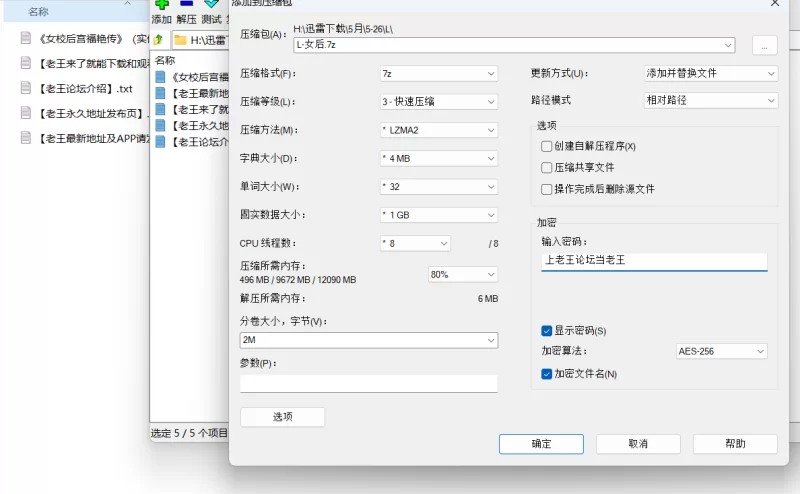Click the 名称 column header in Explorer
Viewport: 800px width, 494px height.
coord(38,12)
